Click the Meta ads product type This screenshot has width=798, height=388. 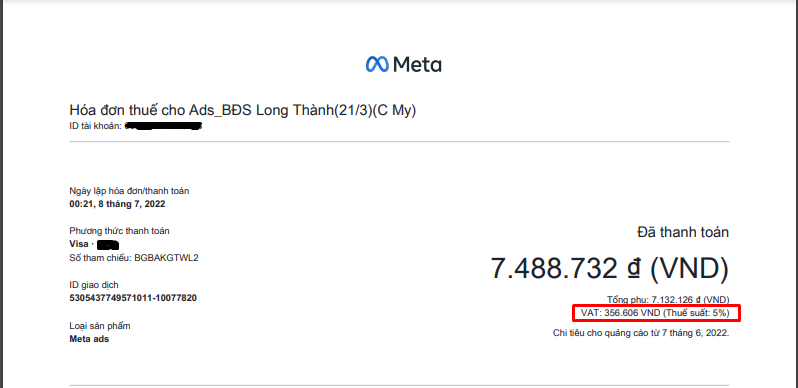[89, 339]
